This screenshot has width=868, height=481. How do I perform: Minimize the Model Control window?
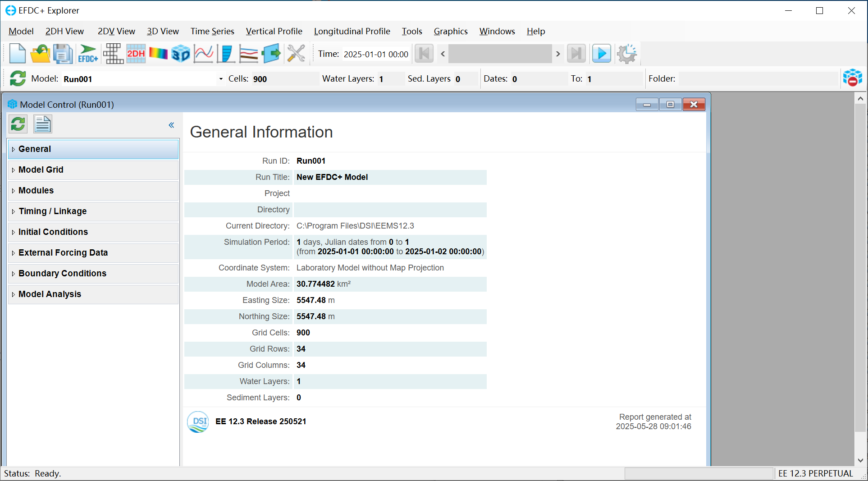(x=647, y=105)
